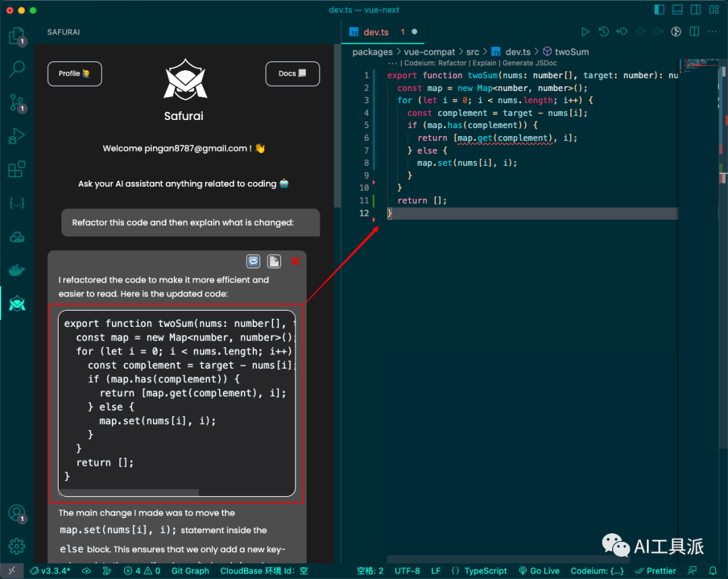Click the horizontal scrollbar of the Safurai code block

point(129,492)
